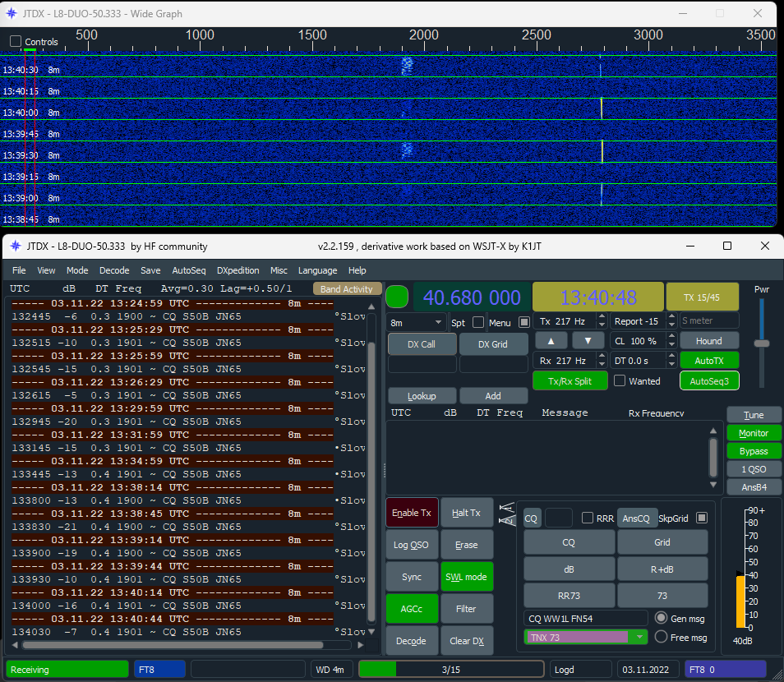Click the Band Activity horizontal scroll-right arrow
784x682 pixels.
point(361,645)
